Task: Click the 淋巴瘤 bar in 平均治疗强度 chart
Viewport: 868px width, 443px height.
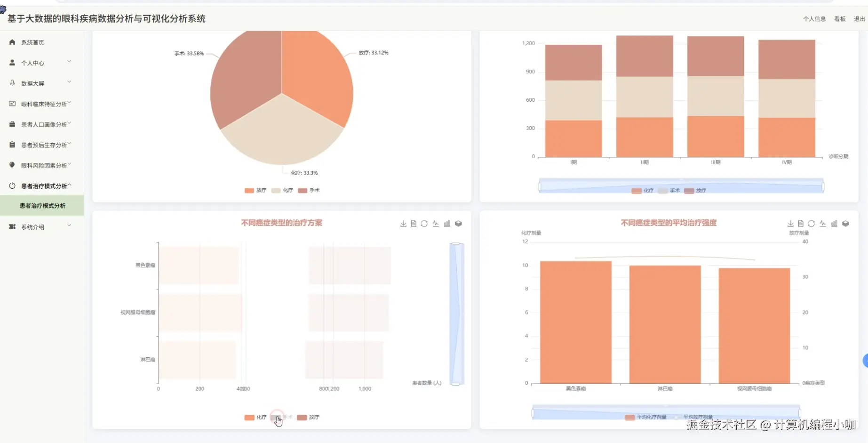Action: click(665, 325)
